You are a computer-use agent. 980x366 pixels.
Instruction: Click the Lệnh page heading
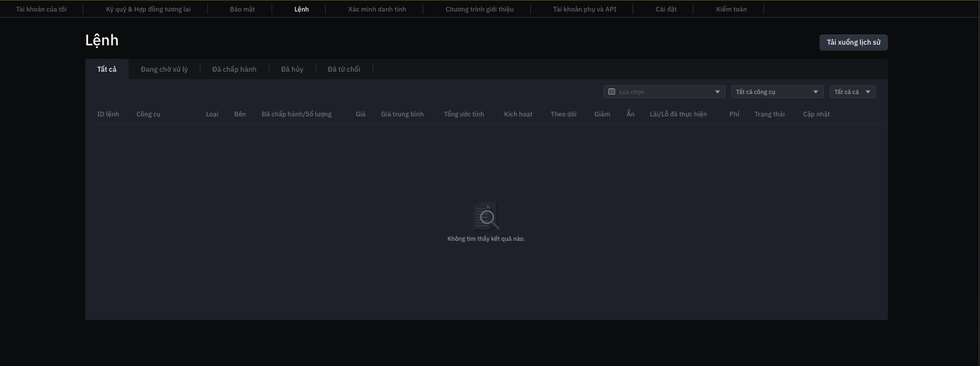click(x=102, y=41)
